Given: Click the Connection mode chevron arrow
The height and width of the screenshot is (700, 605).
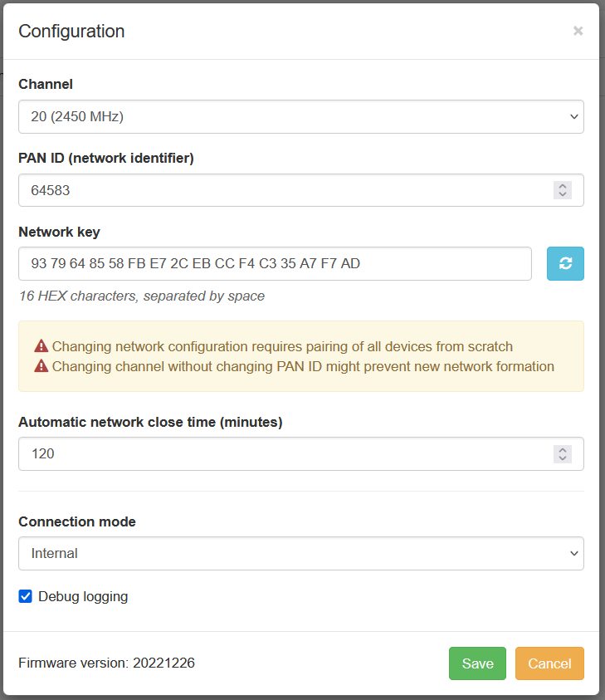Looking at the screenshot, I should pos(573,554).
